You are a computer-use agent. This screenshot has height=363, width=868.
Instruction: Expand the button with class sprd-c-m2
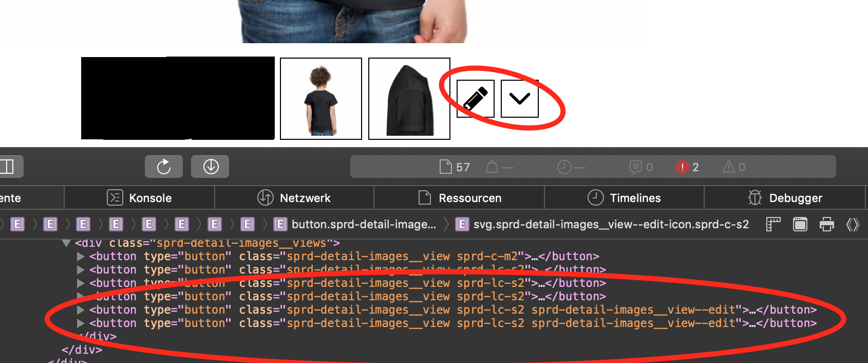tap(81, 256)
